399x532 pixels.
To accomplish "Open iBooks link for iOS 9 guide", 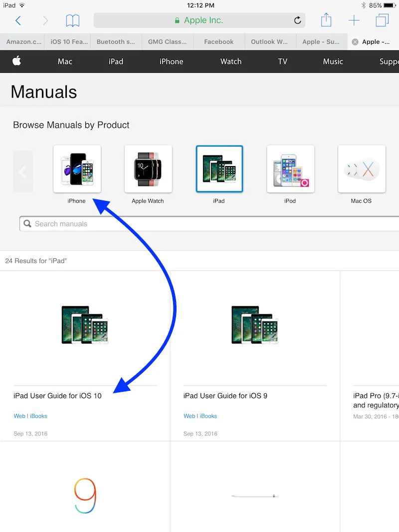I will coord(208,416).
